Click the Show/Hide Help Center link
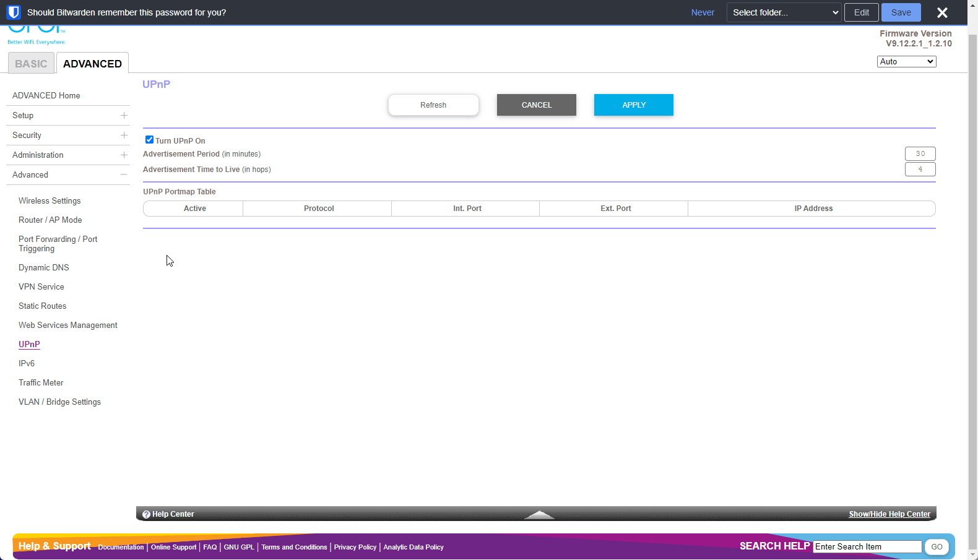Screen dimensions: 978x560 (x=889, y=514)
